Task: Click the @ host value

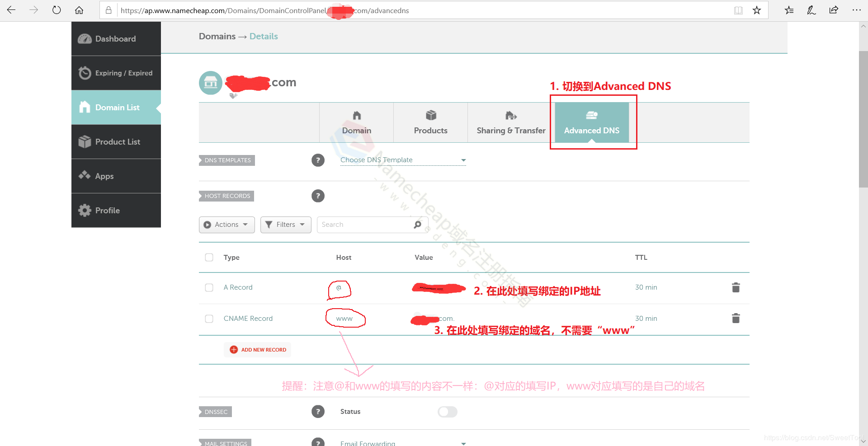Action: (339, 287)
